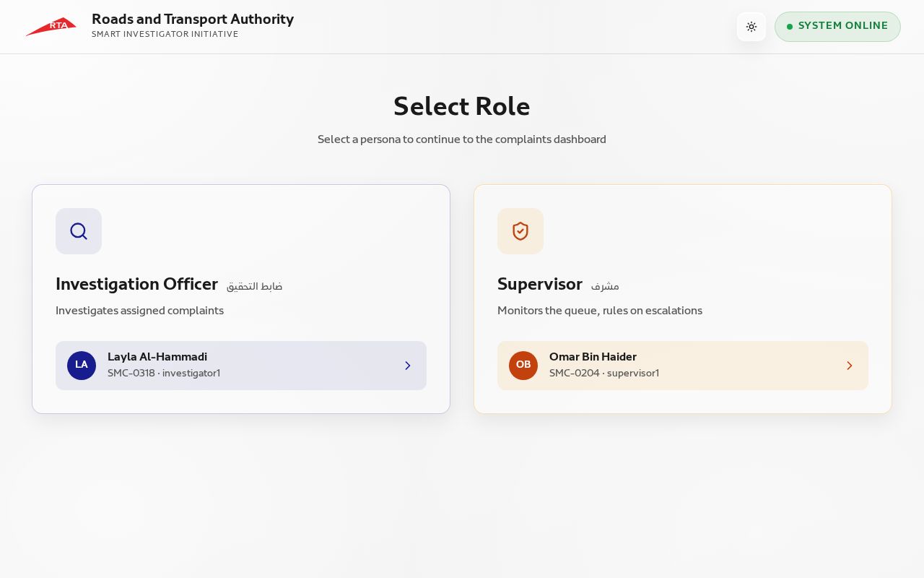Click the 'Select a persona to continue' text
924x578 pixels.
click(462, 139)
